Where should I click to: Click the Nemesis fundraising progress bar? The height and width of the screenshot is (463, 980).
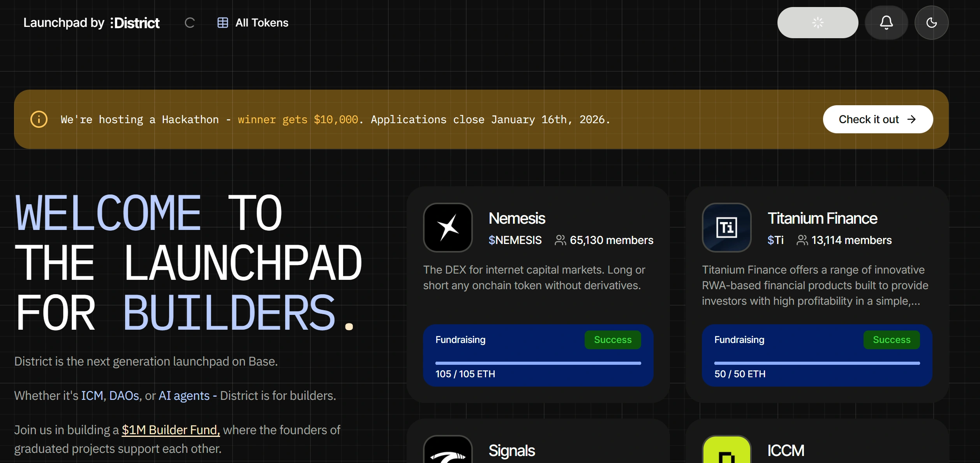[x=538, y=363]
